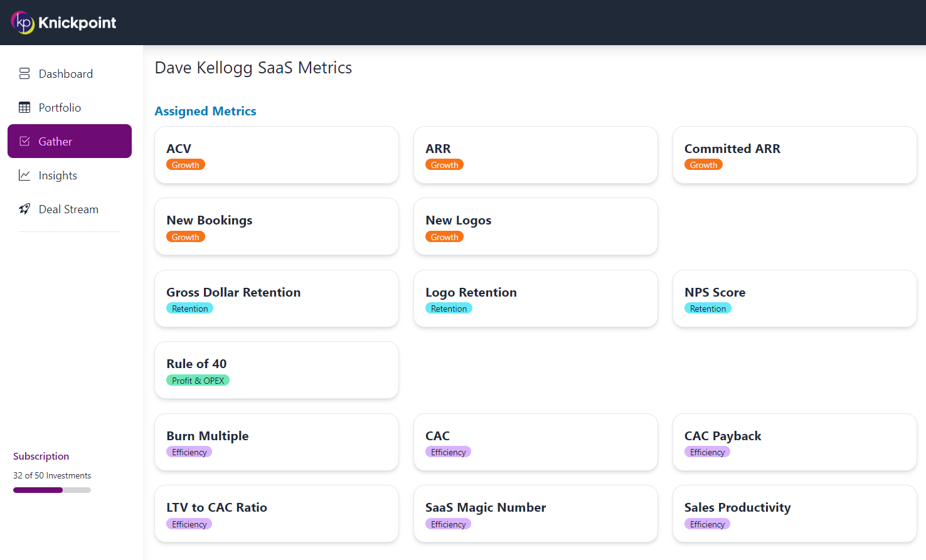The image size is (926, 560).
Task: Click the Portfolio table icon
Action: [x=24, y=107]
